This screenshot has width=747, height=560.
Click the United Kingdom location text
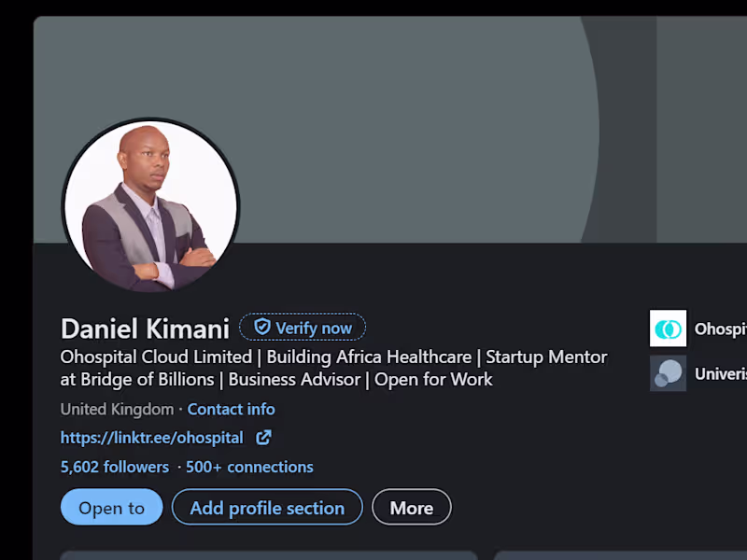(117, 409)
